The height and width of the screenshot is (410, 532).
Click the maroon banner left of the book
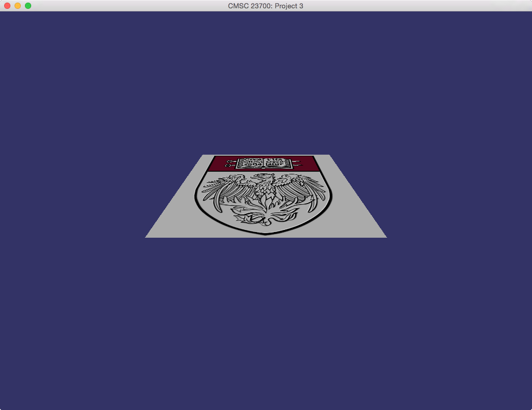click(219, 163)
